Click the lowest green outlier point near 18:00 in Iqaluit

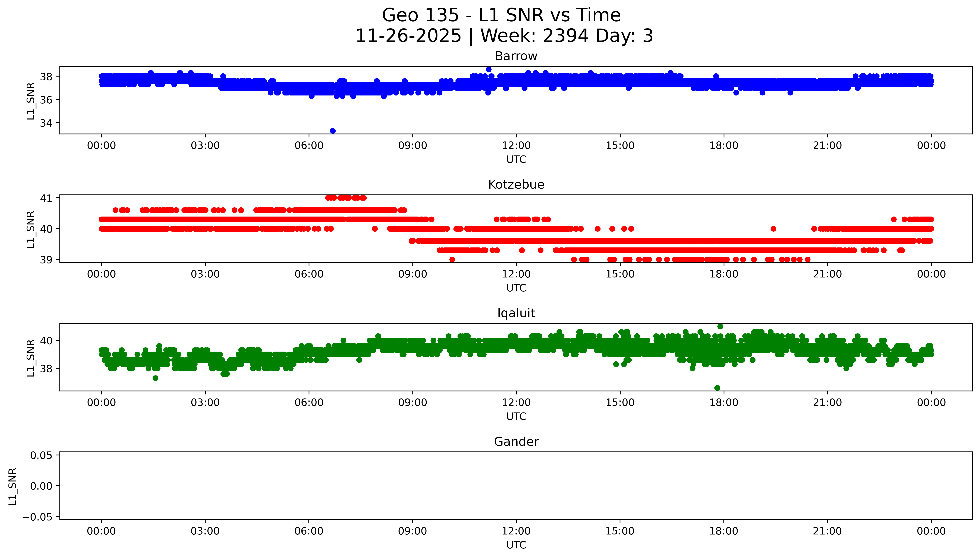(717, 388)
